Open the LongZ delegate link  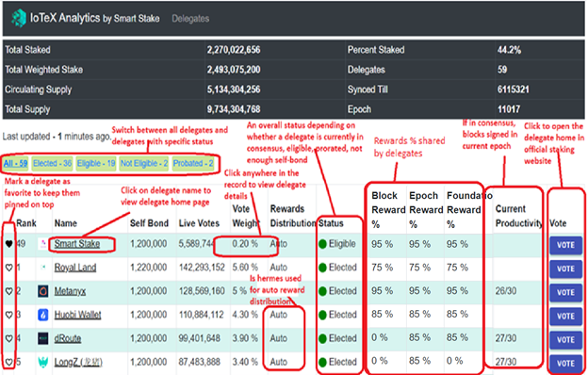coord(78,362)
